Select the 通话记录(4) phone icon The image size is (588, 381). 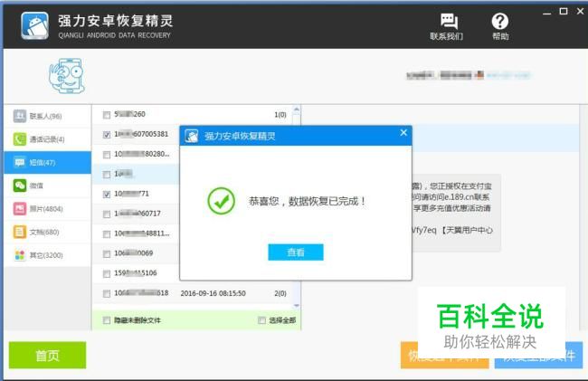pyautogui.click(x=20, y=139)
